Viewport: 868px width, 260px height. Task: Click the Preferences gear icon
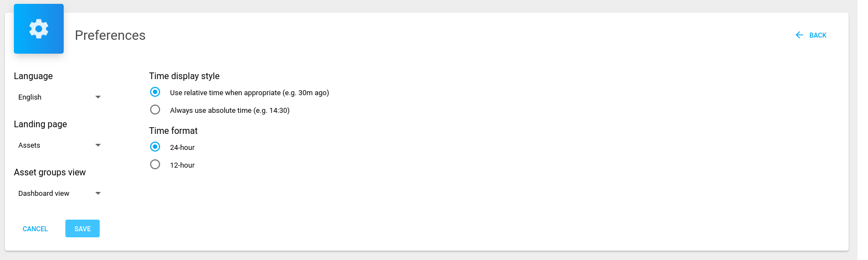click(x=39, y=29)
